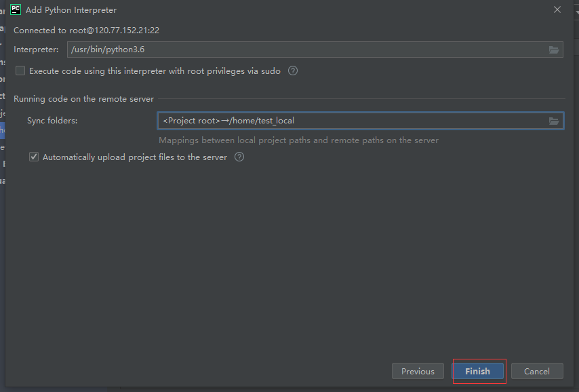Click the 'Interpreter:' field label
The height and width of the screenshot is (392, 579).
[x=37, y=50]
